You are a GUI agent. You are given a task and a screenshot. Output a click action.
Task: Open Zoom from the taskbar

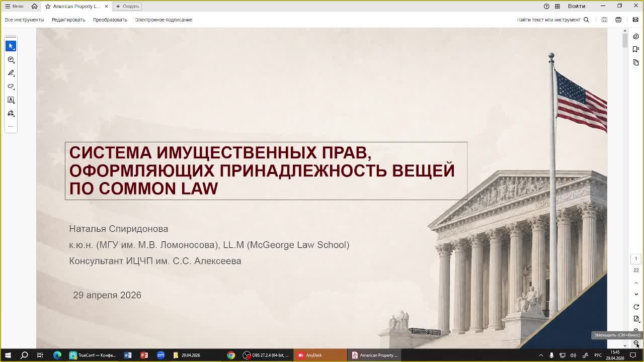[x=160, y=355]
